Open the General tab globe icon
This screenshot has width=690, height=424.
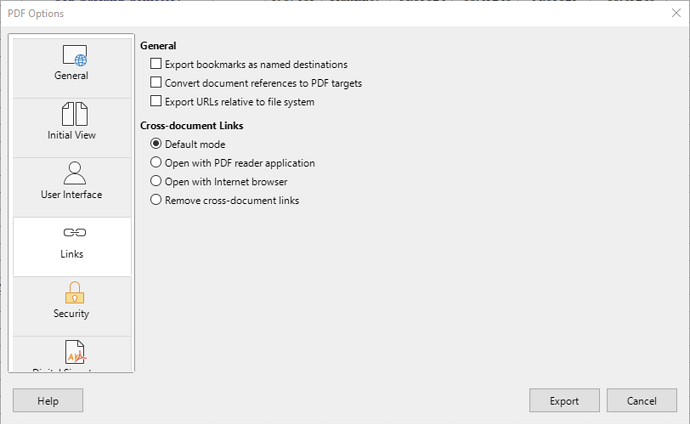coord(75,55)
